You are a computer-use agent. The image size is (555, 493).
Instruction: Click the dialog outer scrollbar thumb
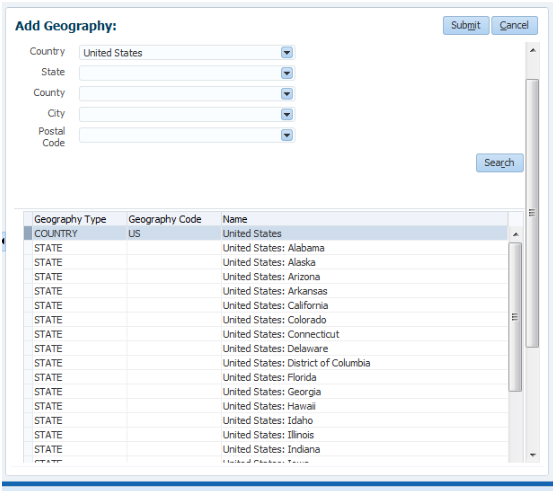pos(532,213)
